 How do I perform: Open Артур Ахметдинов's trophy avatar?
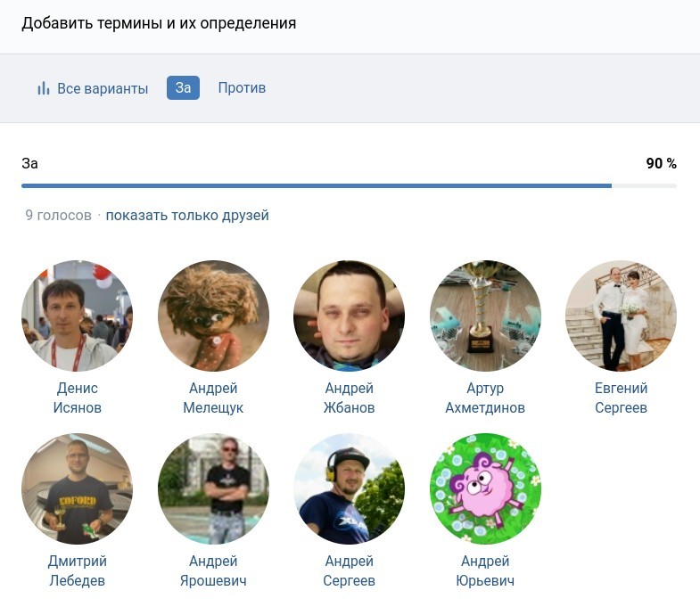(x=485, y=316)
